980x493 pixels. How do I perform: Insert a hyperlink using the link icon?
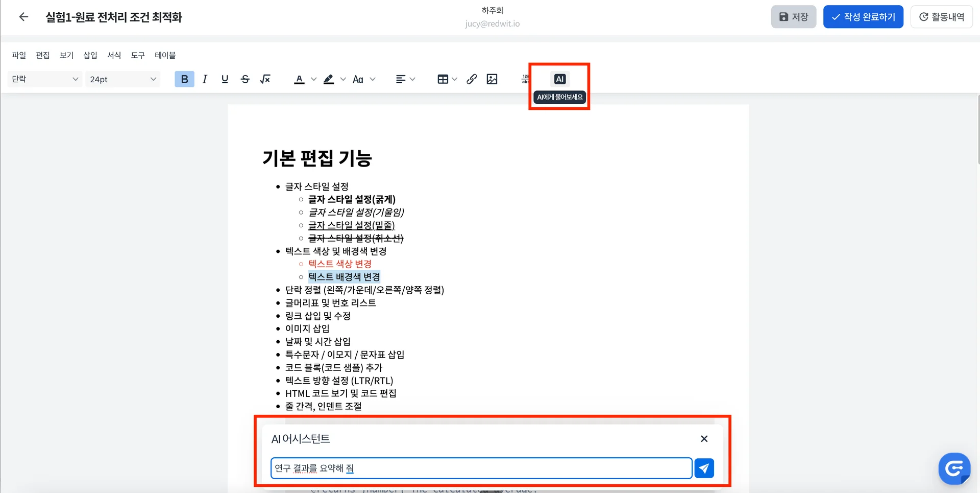471,79
